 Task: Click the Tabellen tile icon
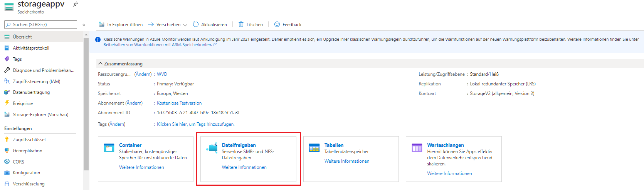click(x=314, y=148)
